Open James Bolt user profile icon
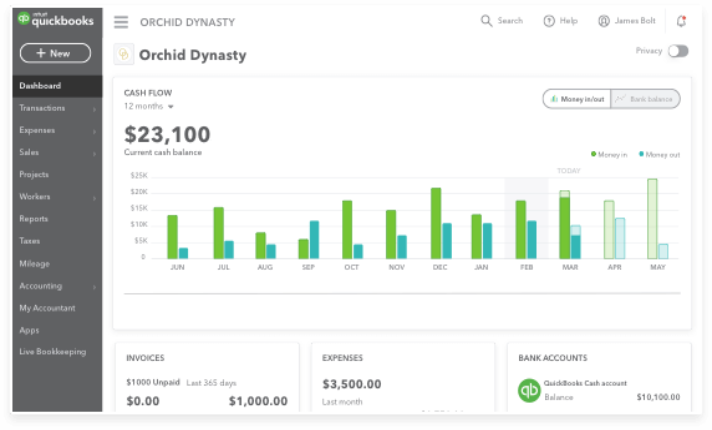This screenshot has width=712, height=430. click(x=604, y=21)
